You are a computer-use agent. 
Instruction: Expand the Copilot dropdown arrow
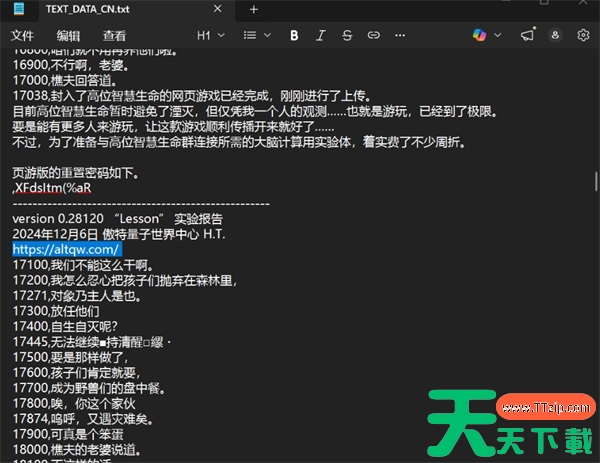pos(497,35)
